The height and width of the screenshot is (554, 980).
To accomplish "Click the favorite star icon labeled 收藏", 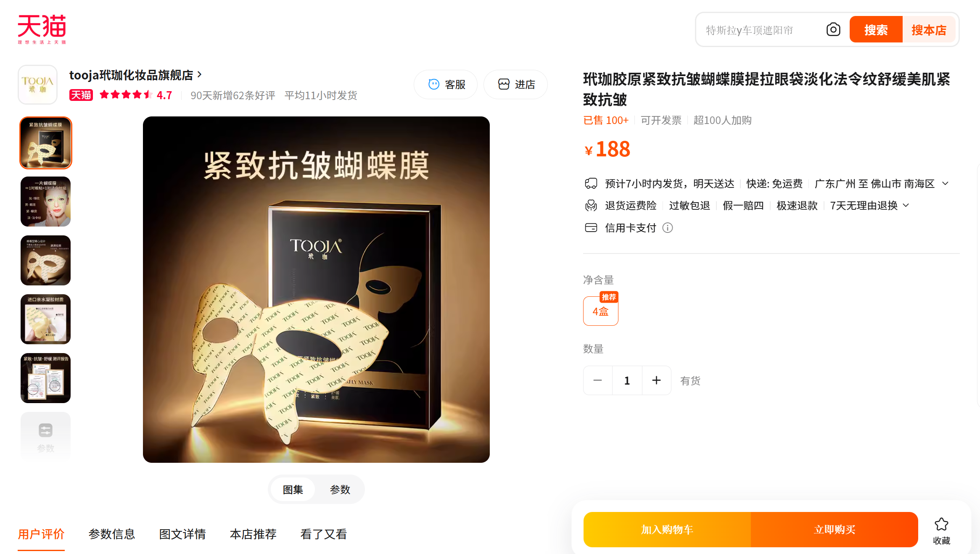I will tap(941, 530).
